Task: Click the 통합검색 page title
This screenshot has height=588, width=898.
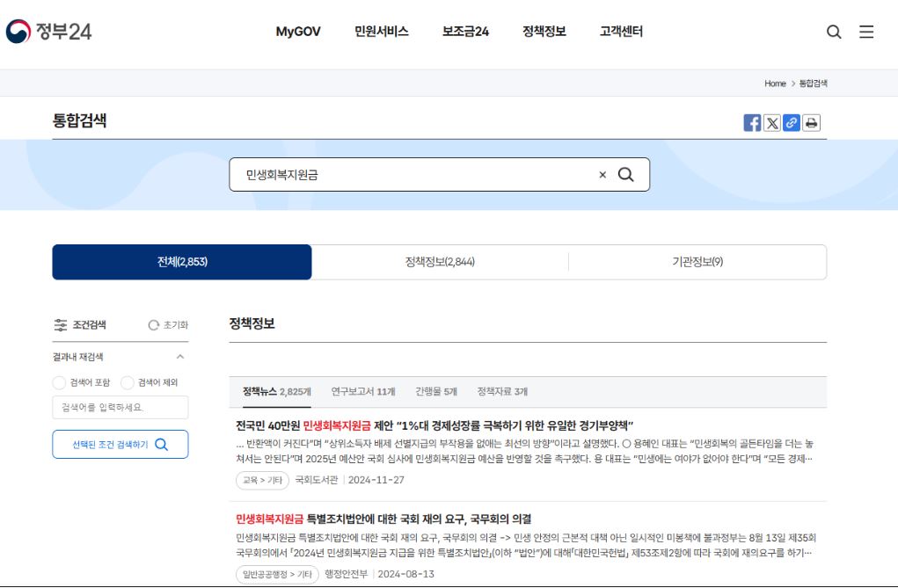Action: coord(80,120)
